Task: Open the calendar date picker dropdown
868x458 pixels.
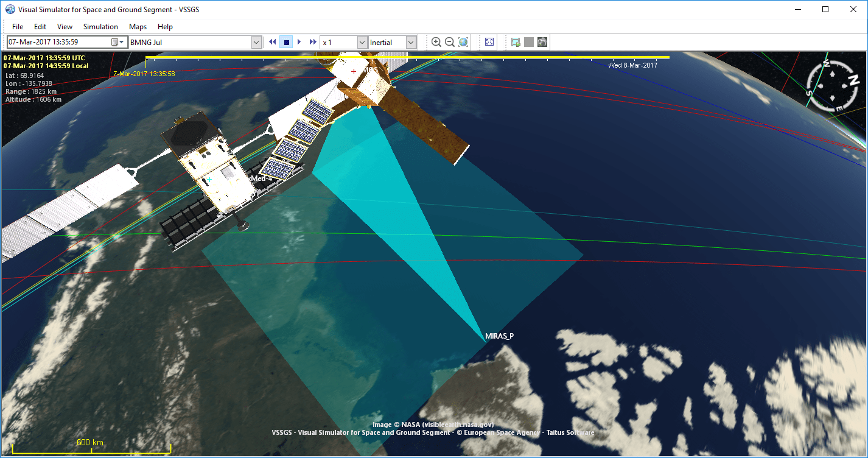Action: point(118,42)
